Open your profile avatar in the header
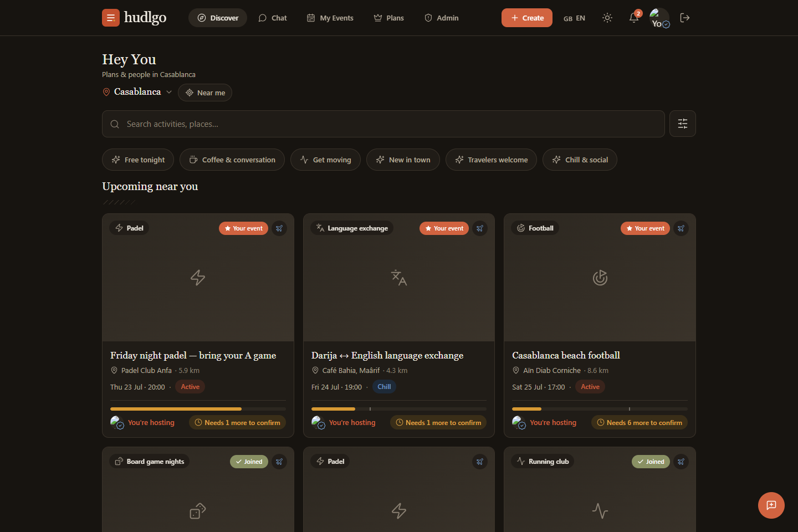 pyautogui.click(x=659, y=18)
